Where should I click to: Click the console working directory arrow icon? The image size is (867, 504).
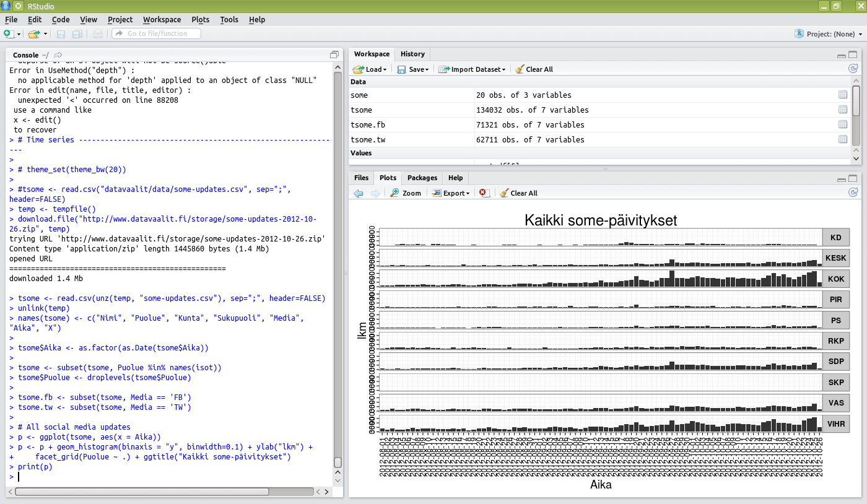[58, 55]
